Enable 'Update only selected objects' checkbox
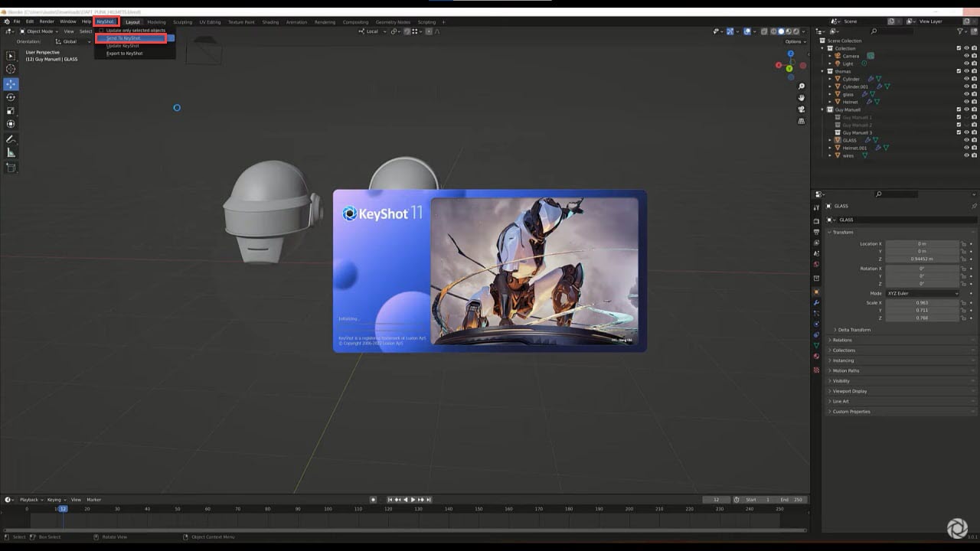 [x=101, y=31]
